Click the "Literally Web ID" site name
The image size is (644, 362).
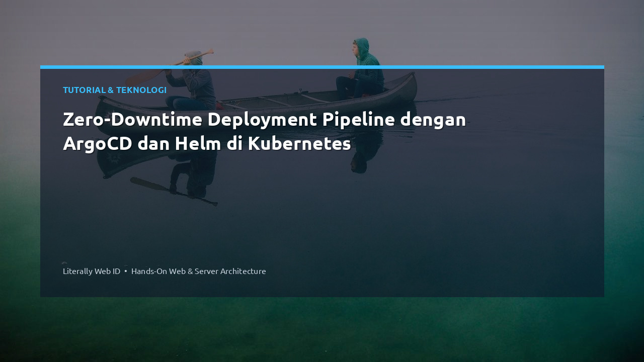(x=92, y=271)
